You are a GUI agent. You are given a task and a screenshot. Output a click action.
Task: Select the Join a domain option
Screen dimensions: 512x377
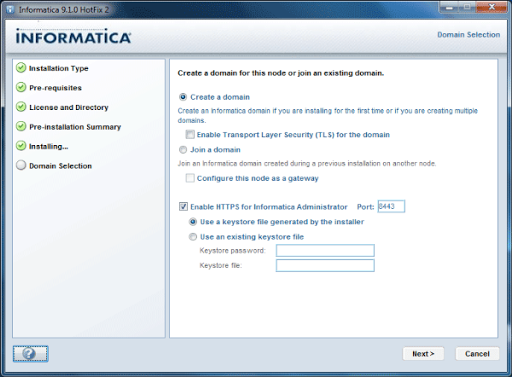pyautogui.click(x=183, y=150)
